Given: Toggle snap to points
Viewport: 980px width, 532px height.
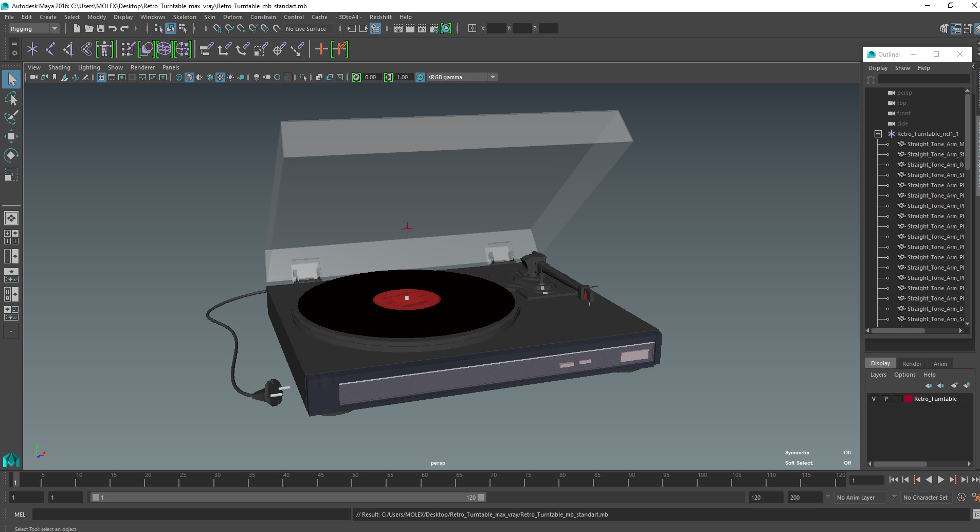Looking at the screenshot, I should tap(241, 29).
